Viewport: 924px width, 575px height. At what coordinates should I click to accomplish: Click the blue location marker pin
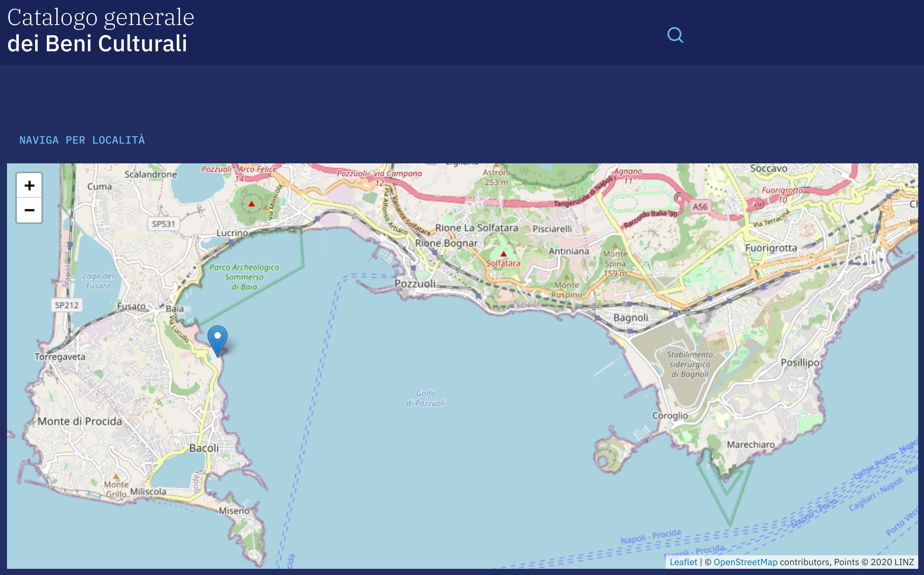point(218,339)
